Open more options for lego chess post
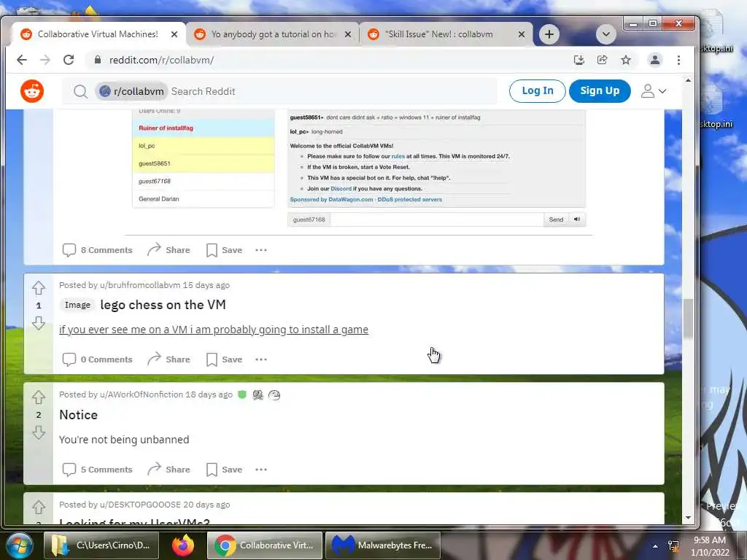The height and width of the screenshot is (560, 747). point(261,359)
